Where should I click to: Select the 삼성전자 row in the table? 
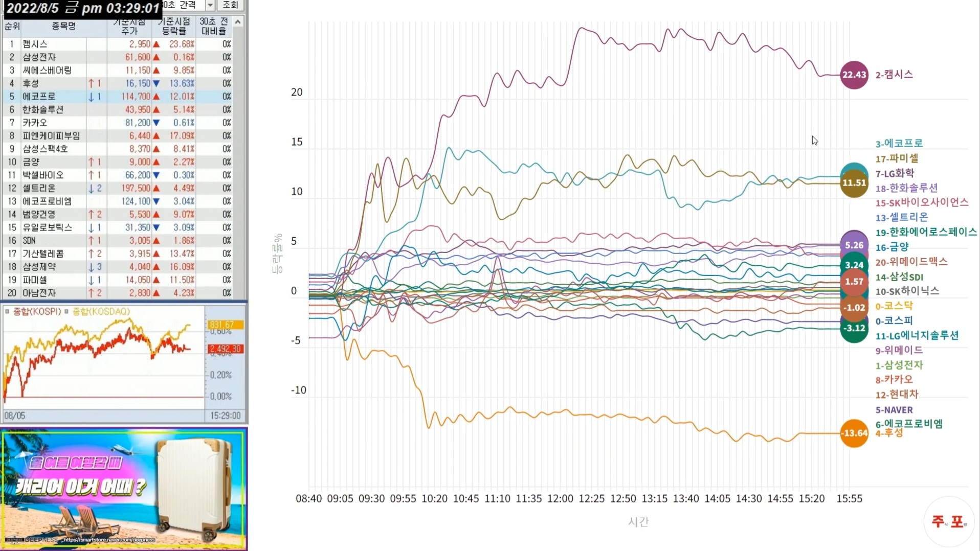[118, 57]
